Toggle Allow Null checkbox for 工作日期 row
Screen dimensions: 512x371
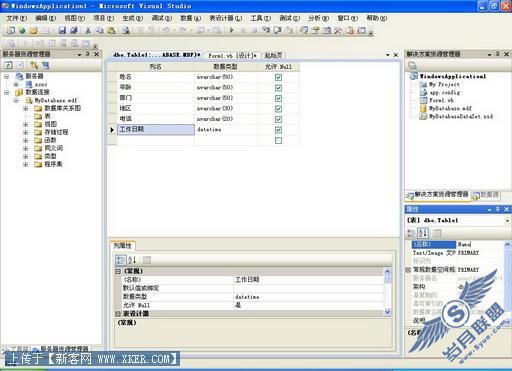278,130
